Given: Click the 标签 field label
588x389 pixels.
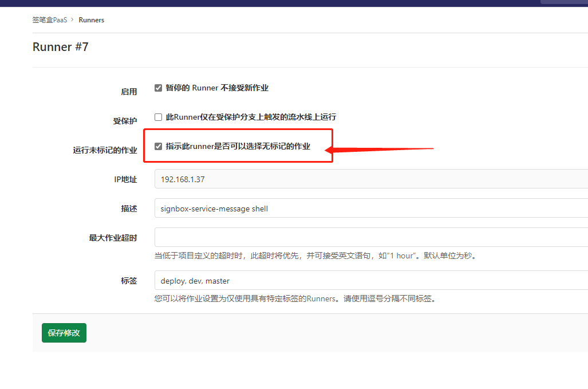Looking at the screenshot, I should 129,281.
